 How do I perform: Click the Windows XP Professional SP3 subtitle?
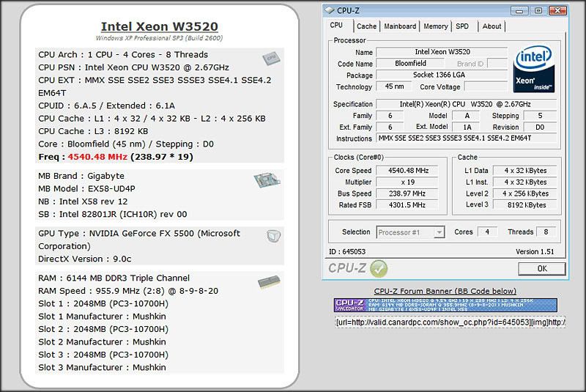pyautogui.click(x=159, y=38)
